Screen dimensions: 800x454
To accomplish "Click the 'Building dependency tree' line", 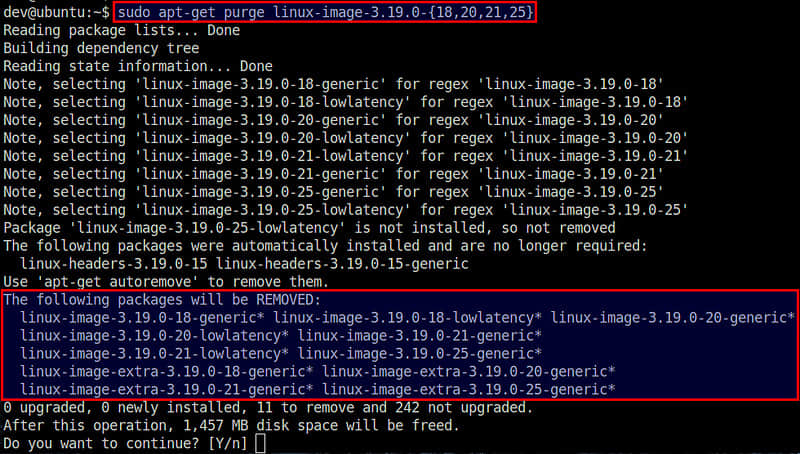I will [x=101, y=48].
